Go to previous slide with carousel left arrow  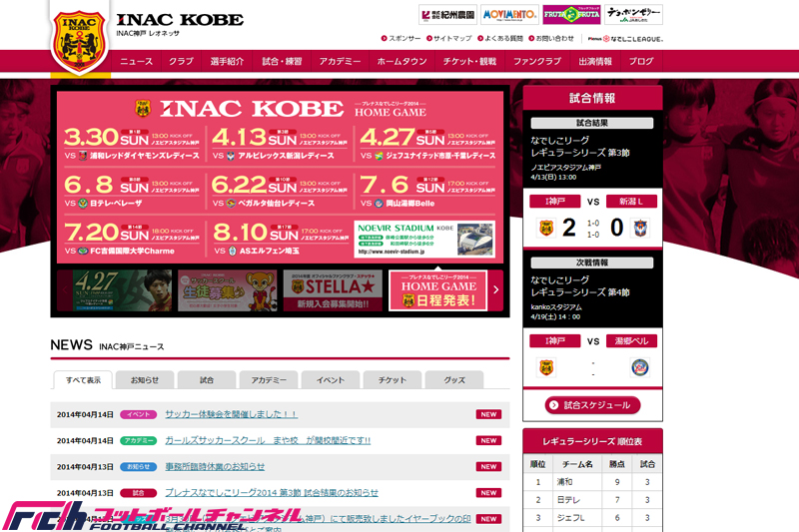click(64, 289)
